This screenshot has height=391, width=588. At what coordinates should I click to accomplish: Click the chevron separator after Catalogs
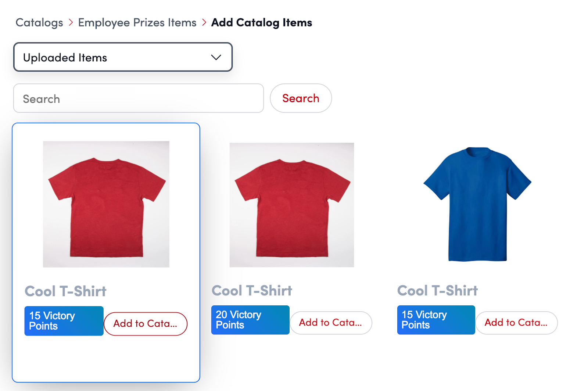(71, 23)
